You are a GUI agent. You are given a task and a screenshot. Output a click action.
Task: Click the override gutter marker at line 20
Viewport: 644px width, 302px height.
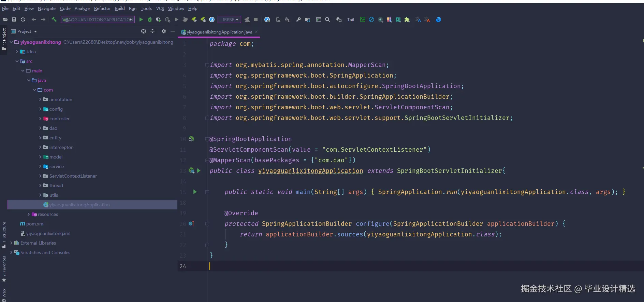(x=191, y=224)
